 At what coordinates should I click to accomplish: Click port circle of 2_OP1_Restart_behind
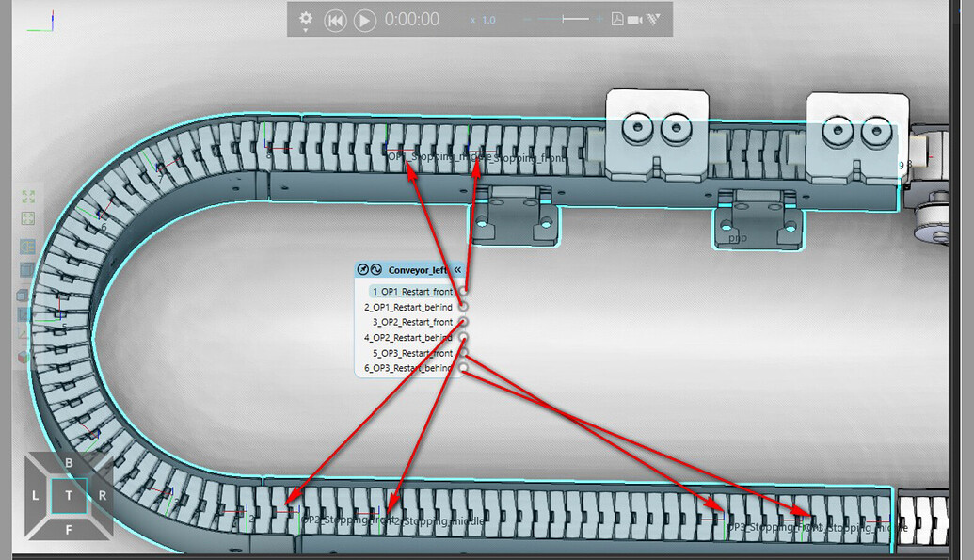(463, 307)
